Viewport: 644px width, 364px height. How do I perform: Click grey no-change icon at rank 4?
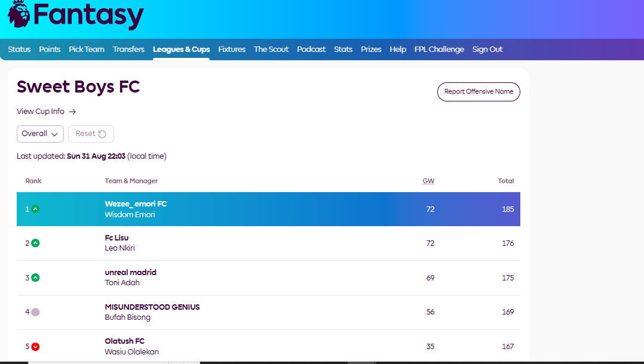(35, 312)
